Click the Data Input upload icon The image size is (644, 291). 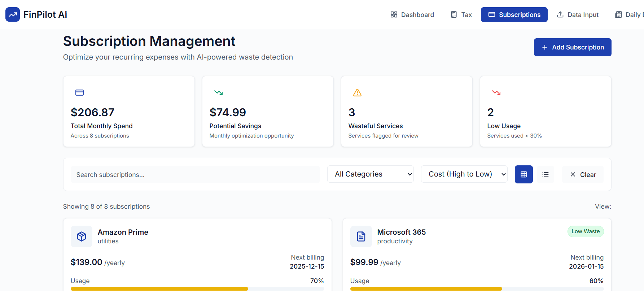coord(560,14)
